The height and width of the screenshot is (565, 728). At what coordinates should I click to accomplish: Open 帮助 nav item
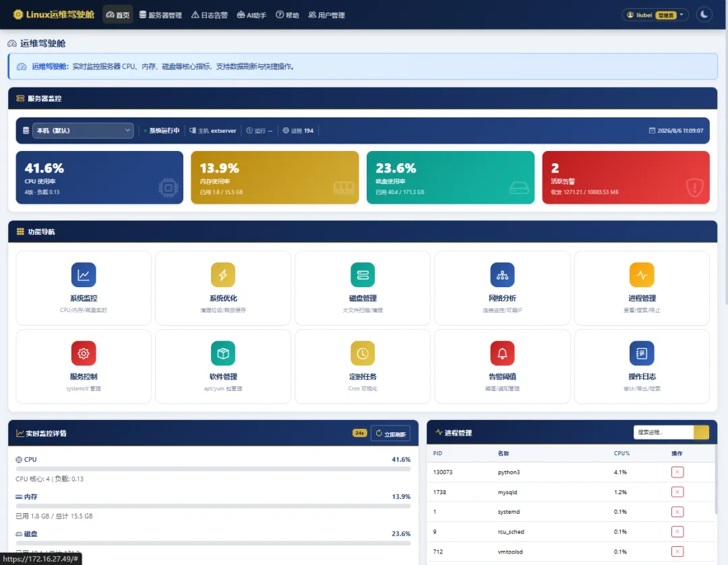287,15
